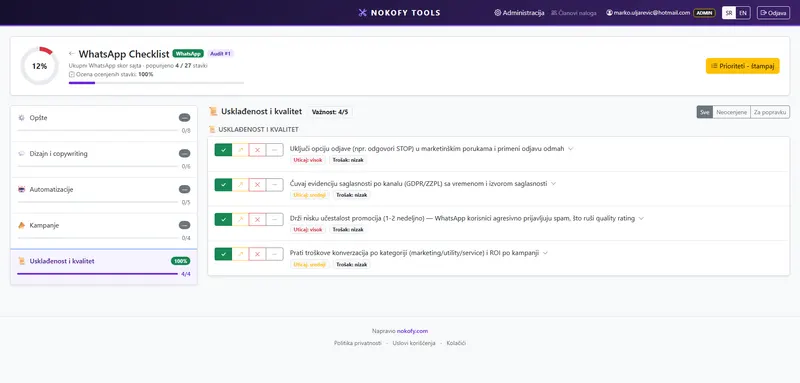
Task: Switch language to SR
Action: [x=729, y=13]
